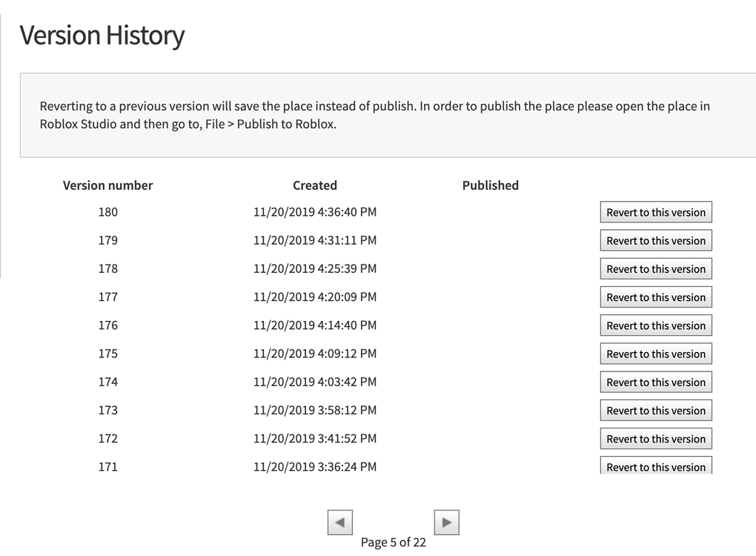Revert to version 172

(x=656, y=439)
